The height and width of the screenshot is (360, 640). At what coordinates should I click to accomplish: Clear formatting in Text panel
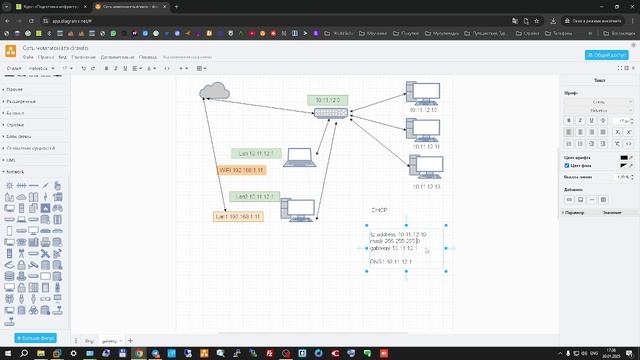point(618,144)
